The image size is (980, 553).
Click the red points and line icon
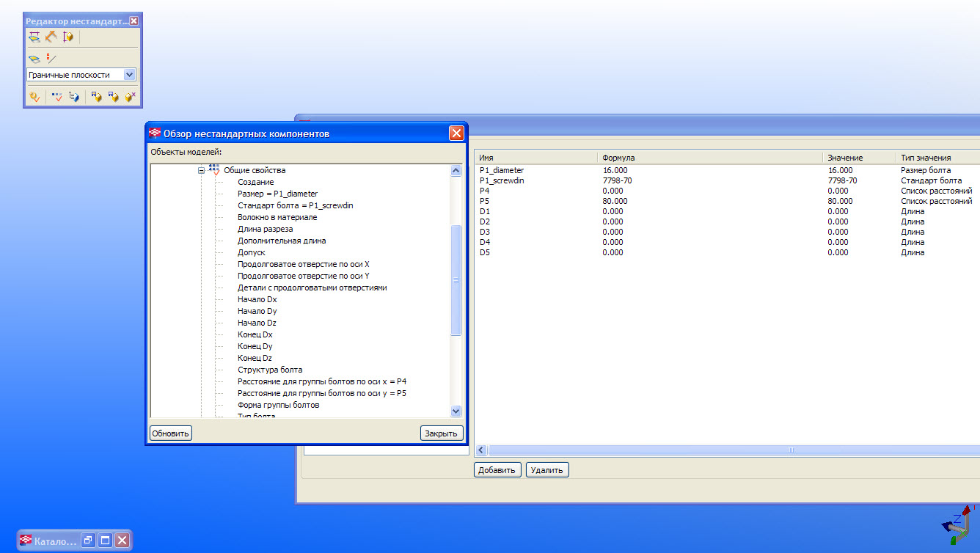point(51,58)
